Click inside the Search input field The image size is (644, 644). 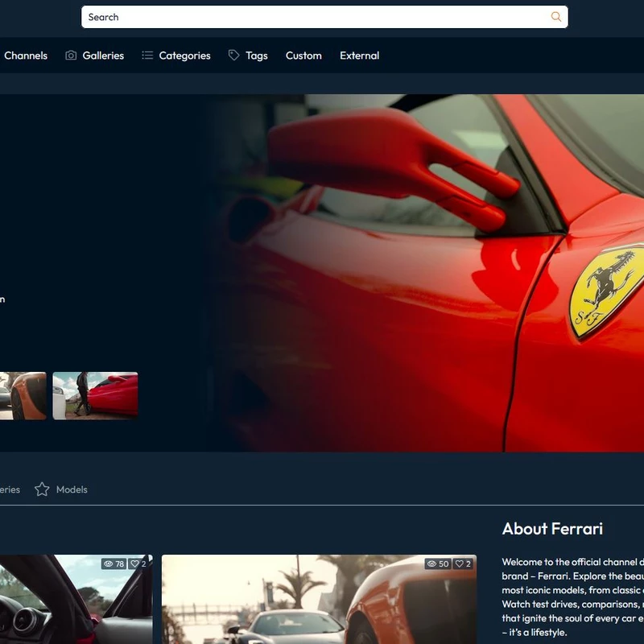point(314,17)
